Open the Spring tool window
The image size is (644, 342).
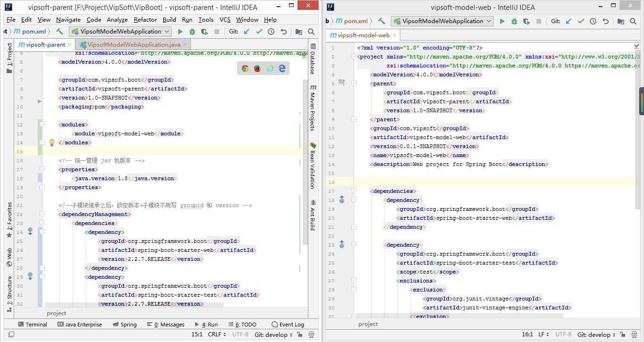(124, 325)
